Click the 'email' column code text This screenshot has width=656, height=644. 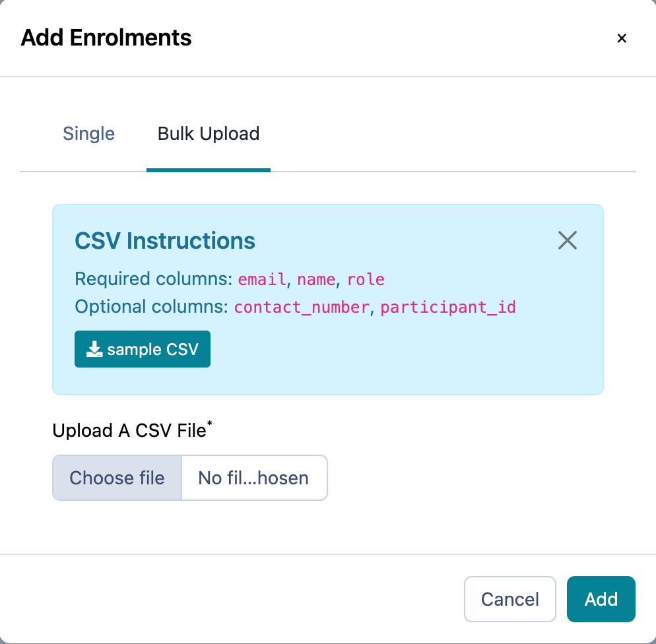[262, 279]
